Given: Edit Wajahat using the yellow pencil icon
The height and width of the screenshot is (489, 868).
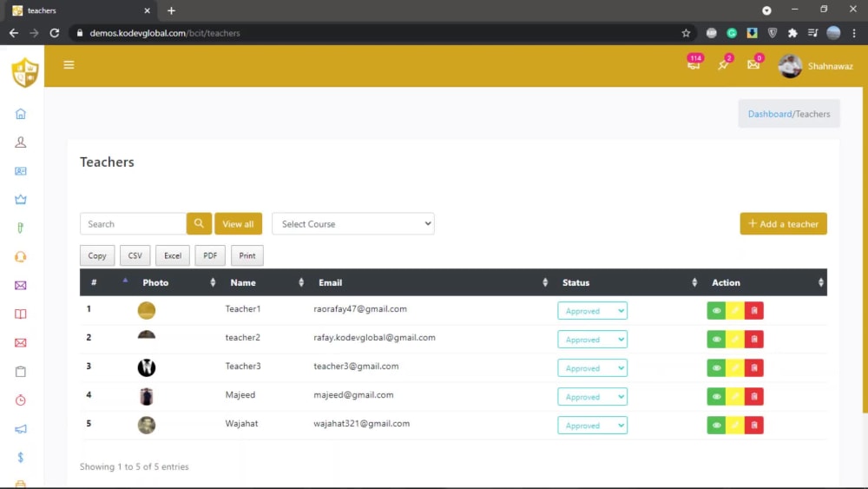Looking at the screenshot, I should (x=735, y=426).
